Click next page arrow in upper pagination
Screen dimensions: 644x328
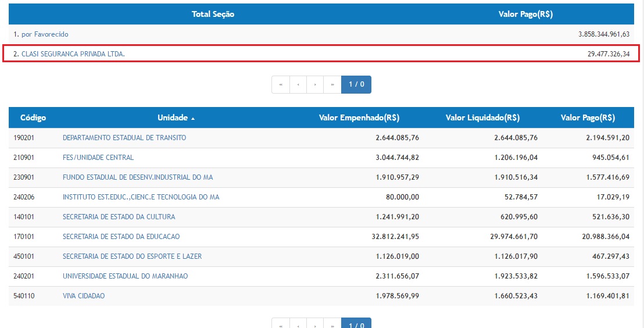click(315, 84)
